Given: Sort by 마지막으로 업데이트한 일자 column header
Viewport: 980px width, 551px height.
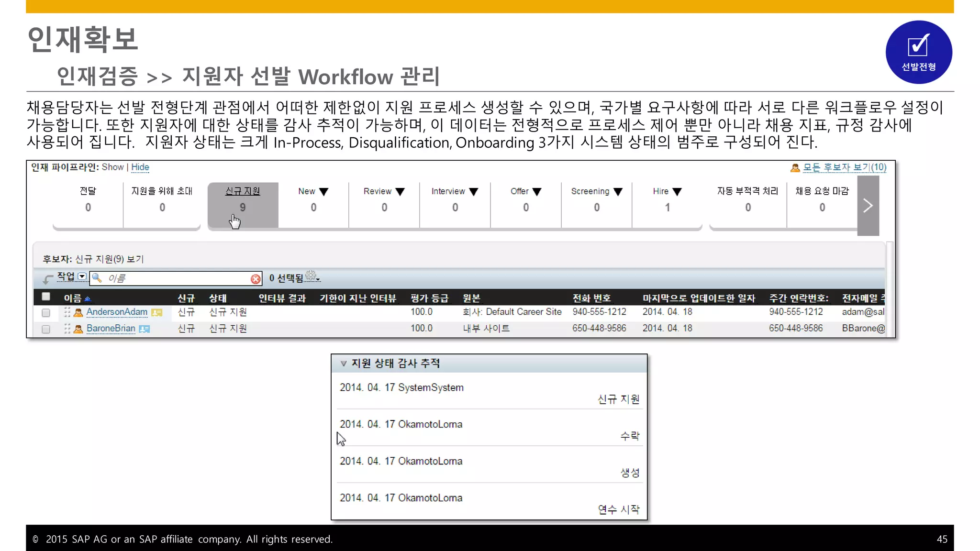Looking at the screenshot, I should [699, 298].
